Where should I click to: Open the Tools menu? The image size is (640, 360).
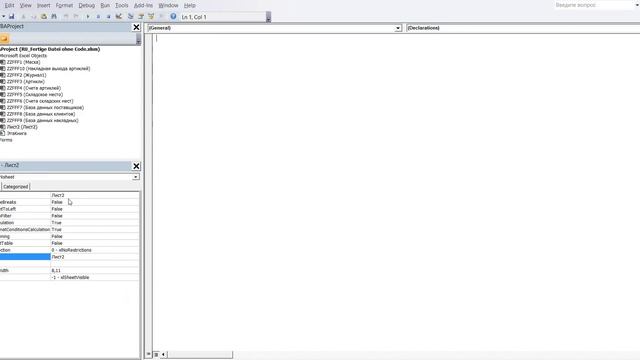tap(121, 5)
